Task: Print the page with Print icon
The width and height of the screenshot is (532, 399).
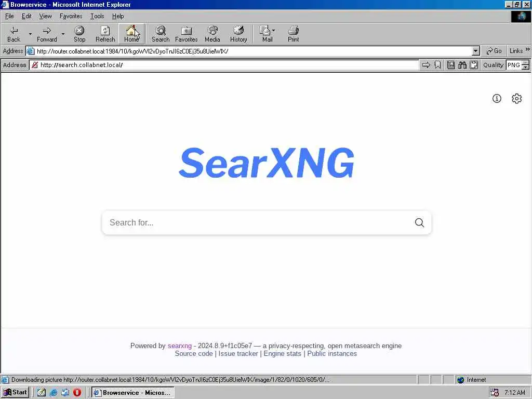Action: point(293,34)
